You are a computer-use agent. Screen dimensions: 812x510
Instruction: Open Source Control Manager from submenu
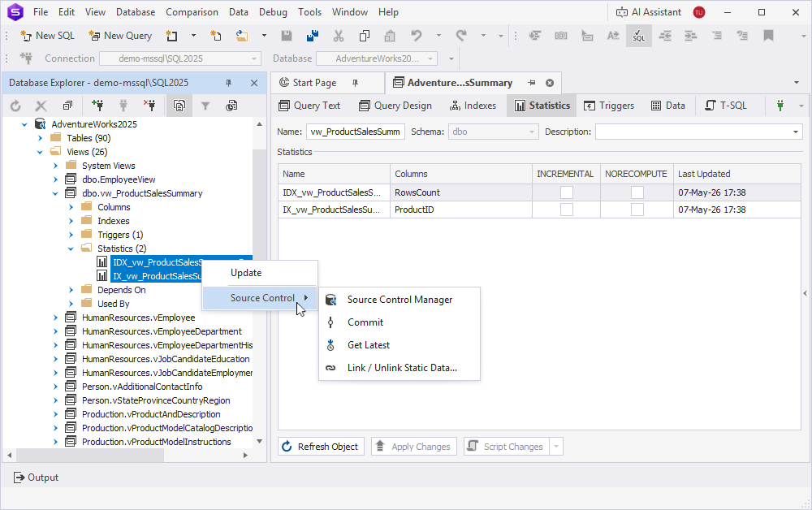click(400, 300)
